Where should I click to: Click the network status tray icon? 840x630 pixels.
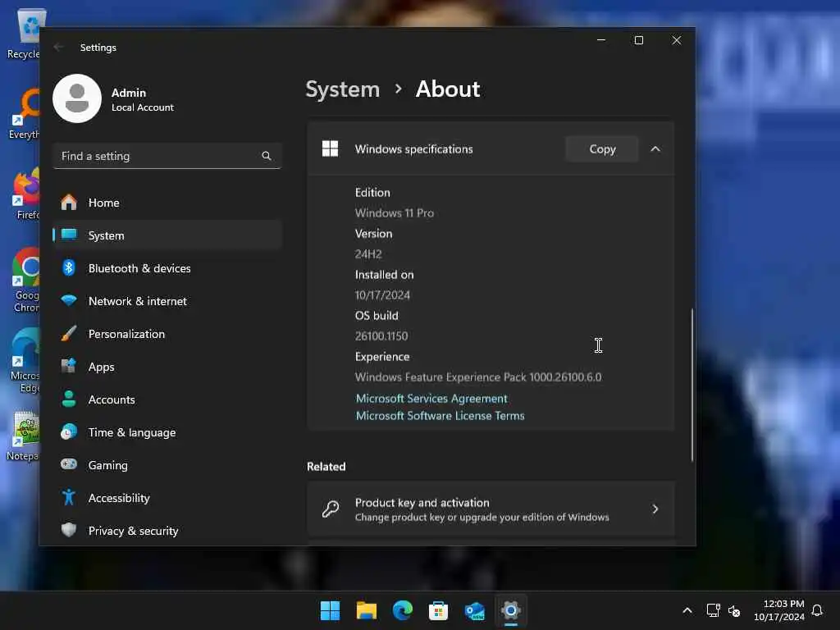[x=713, y=610]
